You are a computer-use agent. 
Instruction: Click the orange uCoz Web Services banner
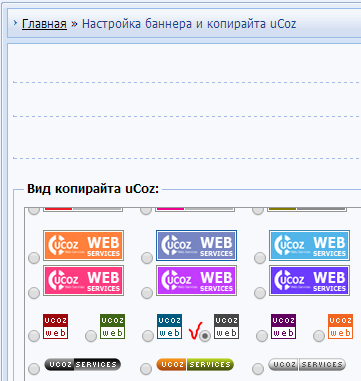83,245
